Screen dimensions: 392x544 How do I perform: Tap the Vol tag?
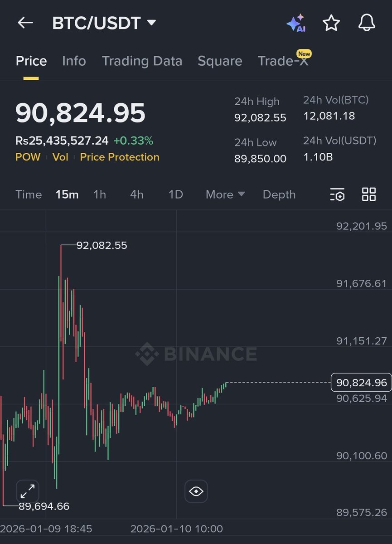tap(60, 157)
